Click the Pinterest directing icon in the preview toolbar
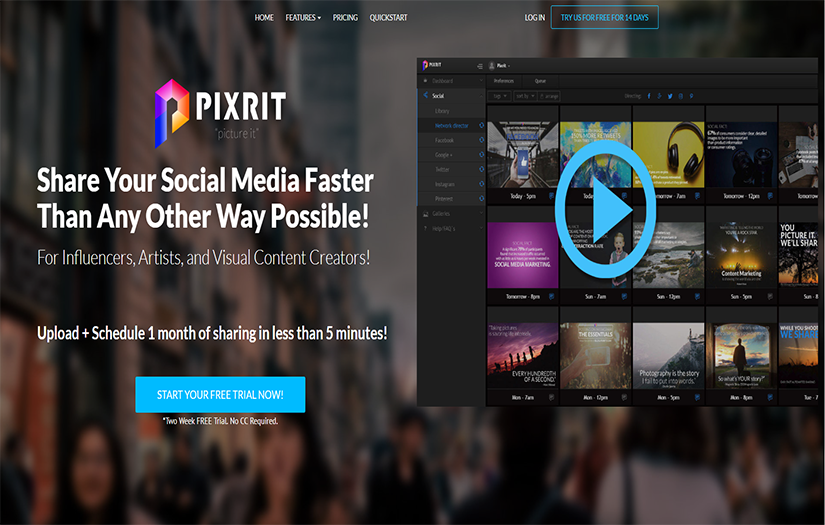 pos(691,96)
